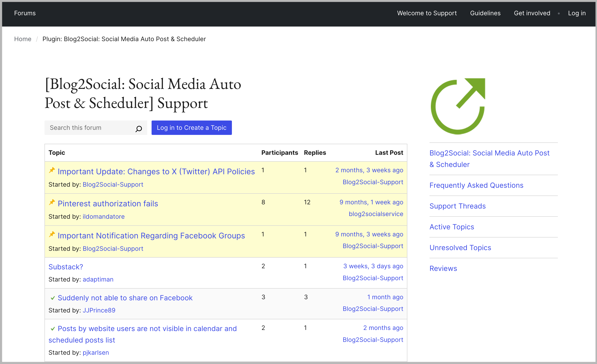Click pin icon beside Facebook Groups notification

pyautogui.click(x=52, y=234)
